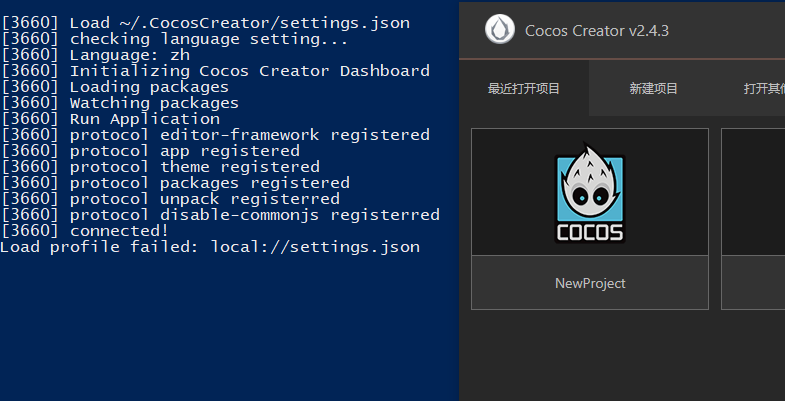Click the 'protocol unpack registerred' line
This screenshot has width=785, height=401.
pos(170,199)
